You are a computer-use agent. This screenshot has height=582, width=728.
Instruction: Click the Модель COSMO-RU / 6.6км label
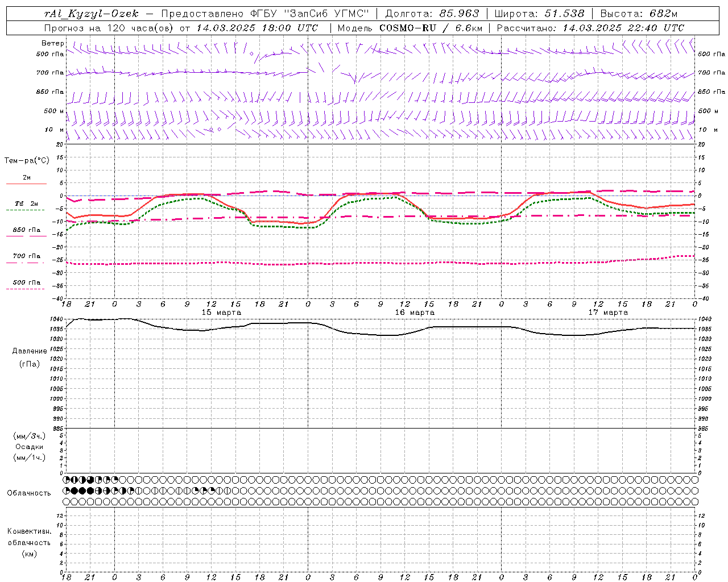(410, 28)
